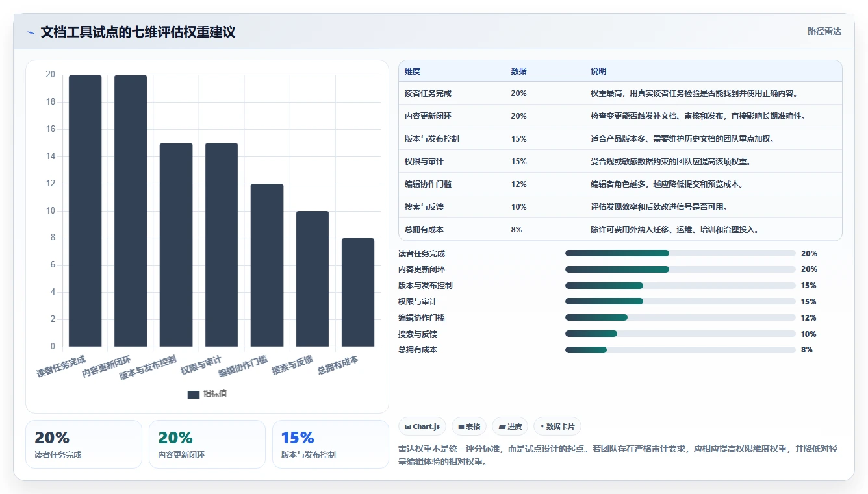The width and height of the screenshot is (868, 494).
Task: Click the 总拥有成本 progress bar
Action: tap(680, 350)
